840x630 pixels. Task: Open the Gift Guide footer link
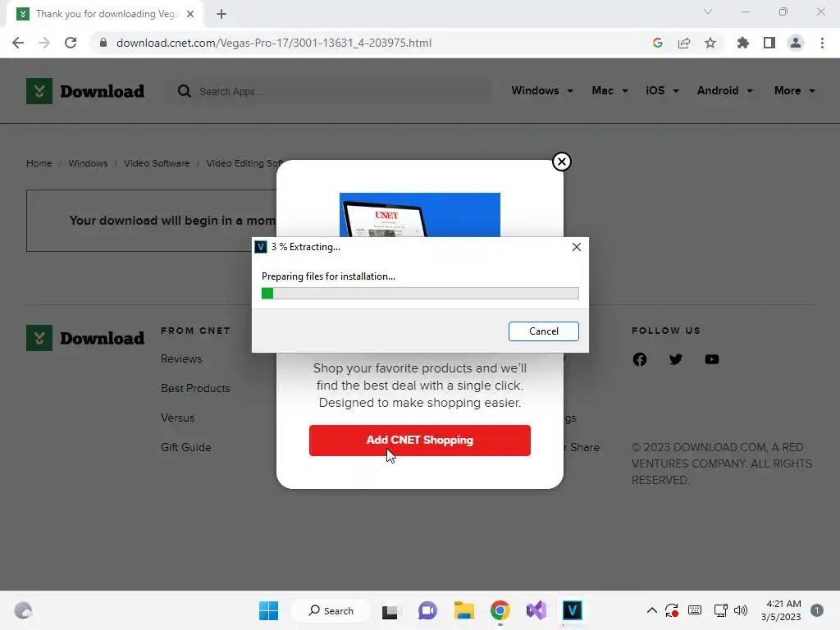(186, 447)
